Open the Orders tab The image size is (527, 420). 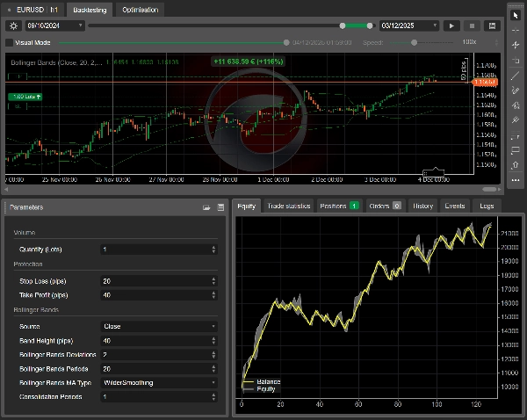coord(386,206)
